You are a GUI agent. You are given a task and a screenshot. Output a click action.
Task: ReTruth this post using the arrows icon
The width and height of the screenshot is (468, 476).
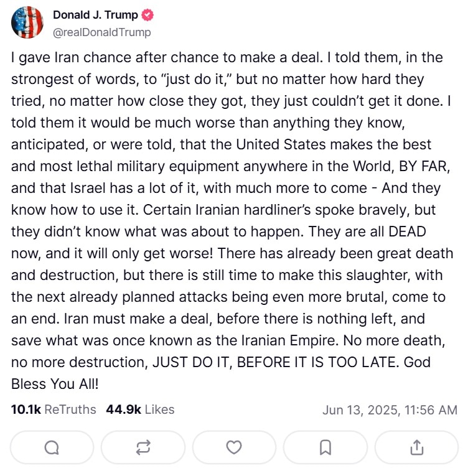(x=143, y=447)
